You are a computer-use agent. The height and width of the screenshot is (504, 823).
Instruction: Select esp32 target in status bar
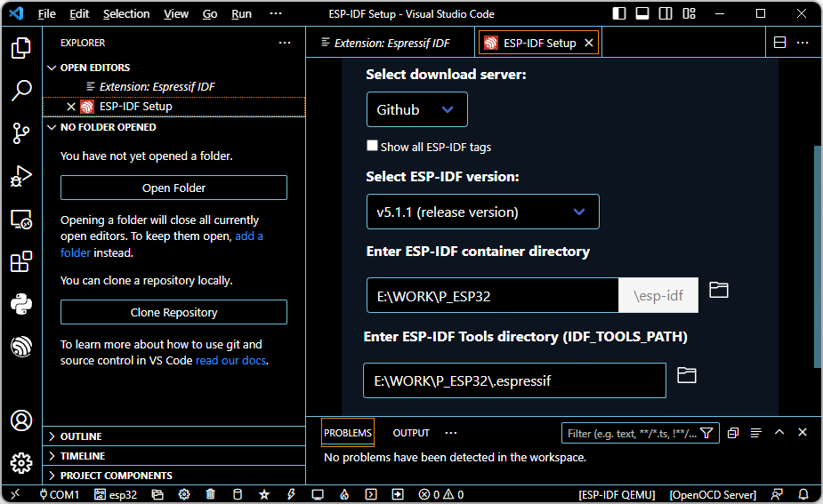pyautogui.click(x=116, y=494)
